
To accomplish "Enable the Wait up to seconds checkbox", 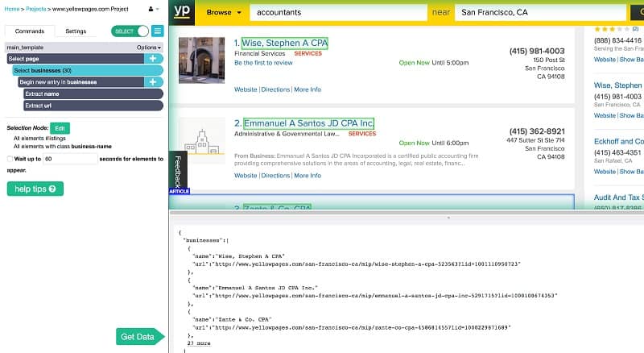I will coord(10,159).
